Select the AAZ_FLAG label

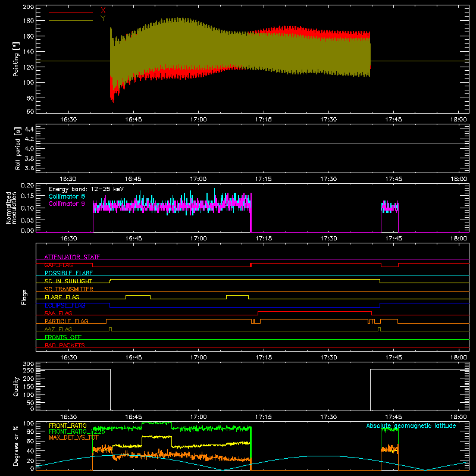click(58, 329)
